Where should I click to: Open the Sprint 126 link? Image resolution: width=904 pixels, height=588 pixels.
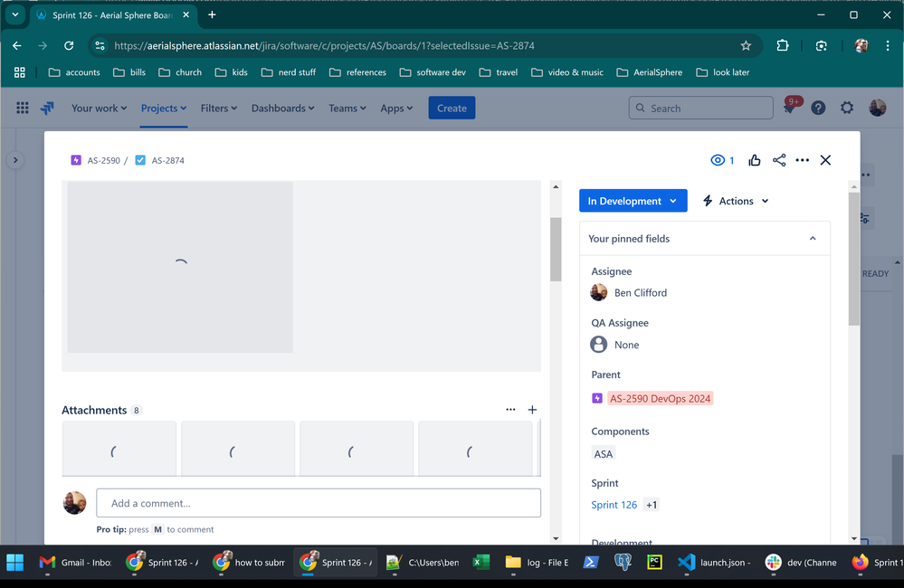(614, 505)
